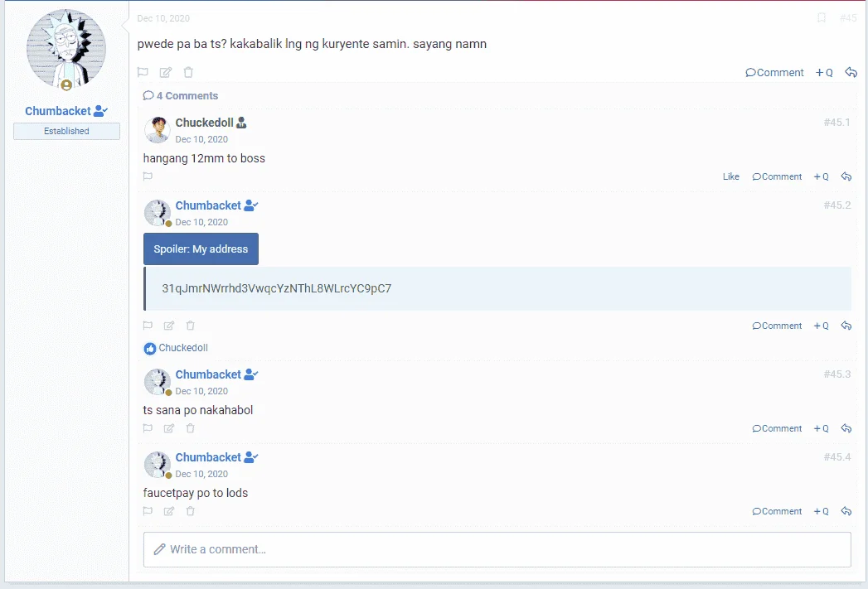Click the Established user badge
Screen dimensions: 868x589
(66, 131)
